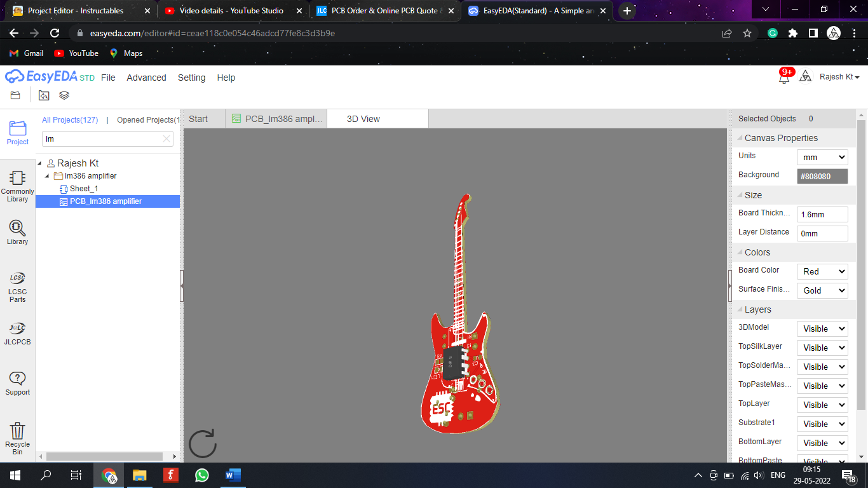Collapse the Rajesh Kt tree node
The height and width of the screenshot is (488, 868).
click(40, 163)
